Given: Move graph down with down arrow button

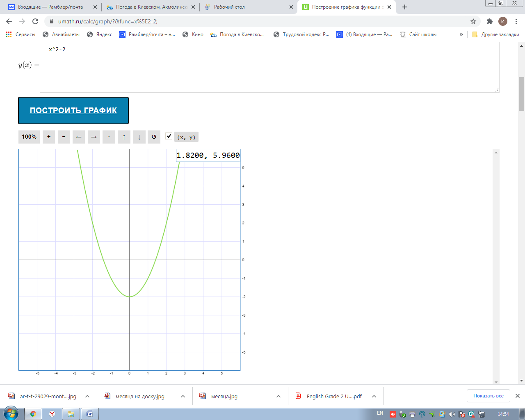Looking at the screenshot, I should coord(139,137).
